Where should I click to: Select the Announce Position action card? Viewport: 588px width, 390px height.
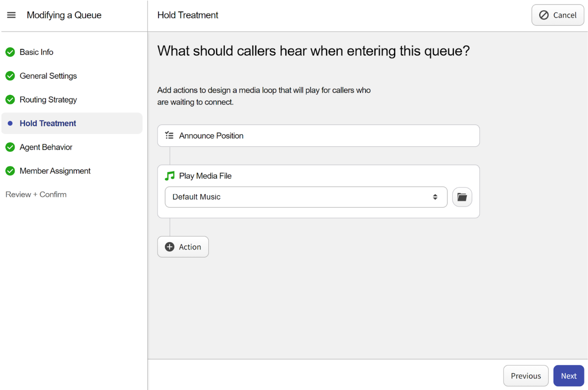(318, 136)
